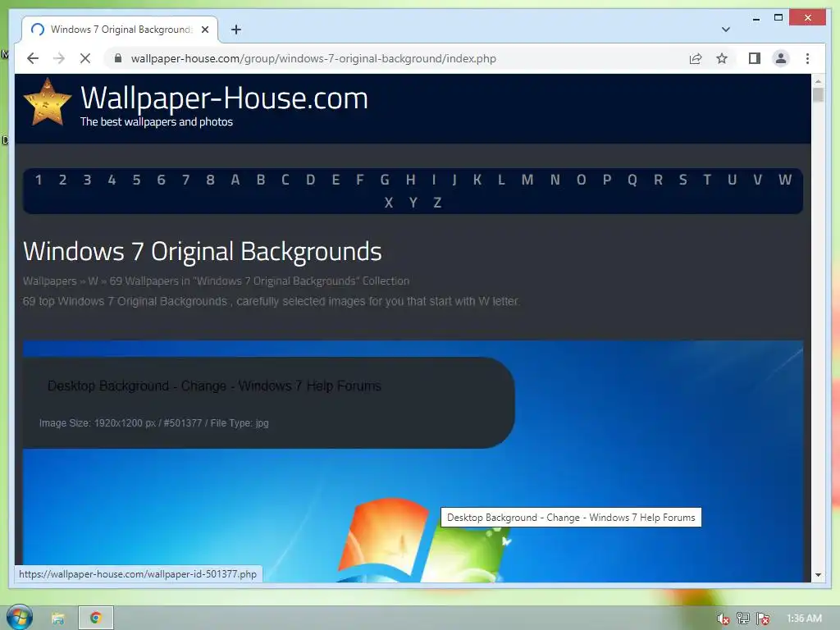Open the letter G index

point(385,180)
